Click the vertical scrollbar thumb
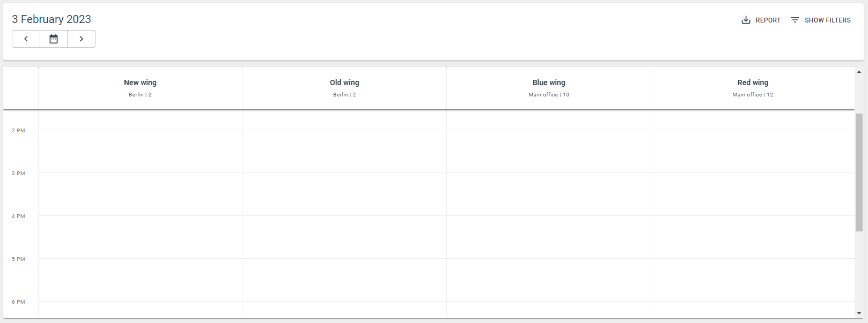The width and height of the screenshot is (868, 323). (859, 171)
